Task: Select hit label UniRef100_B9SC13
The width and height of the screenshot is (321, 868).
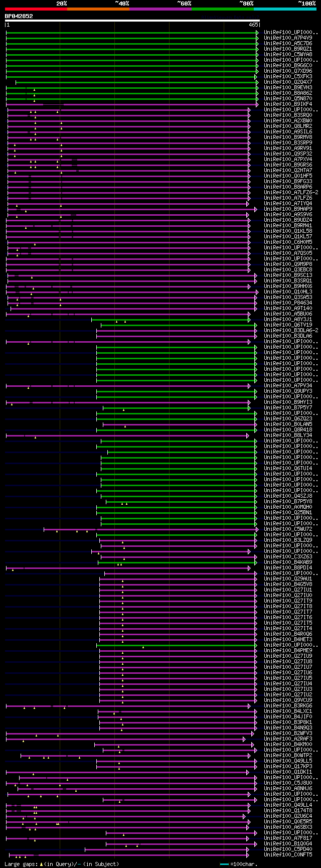Action: [288, 275]
